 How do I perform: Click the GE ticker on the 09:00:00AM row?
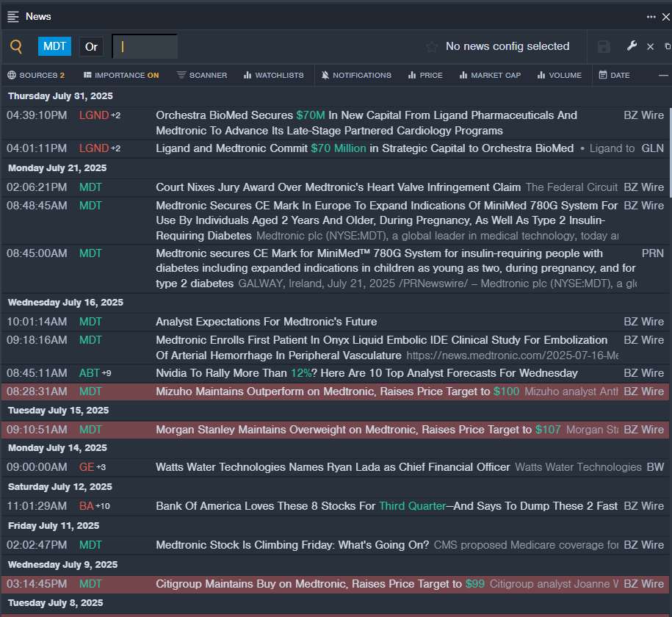pyautogui.click(x=87, y=467)
